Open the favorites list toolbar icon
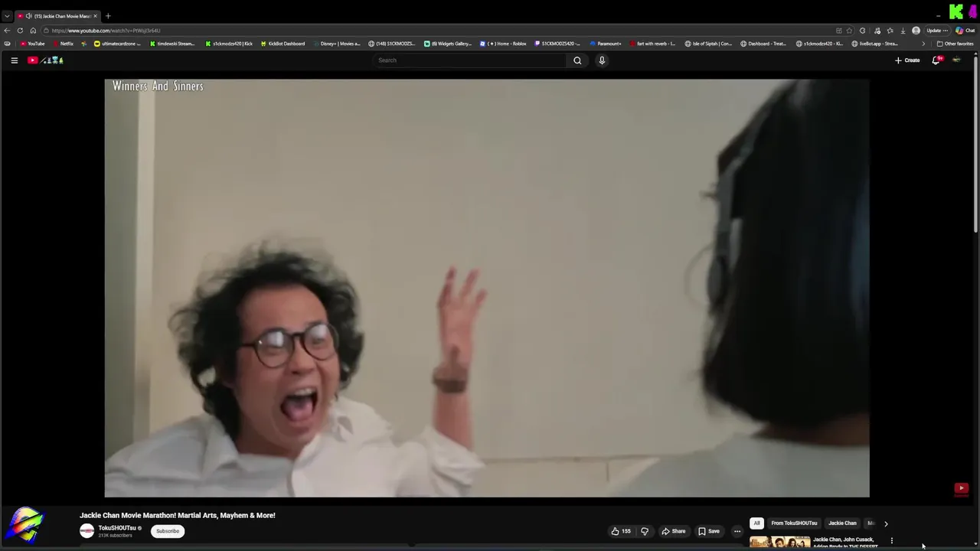 pyautogui.click(x=890, y=31)
